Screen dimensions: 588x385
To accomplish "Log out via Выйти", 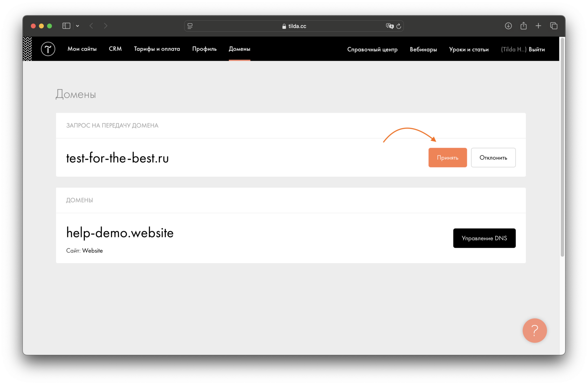I will [x=537, y=49].
